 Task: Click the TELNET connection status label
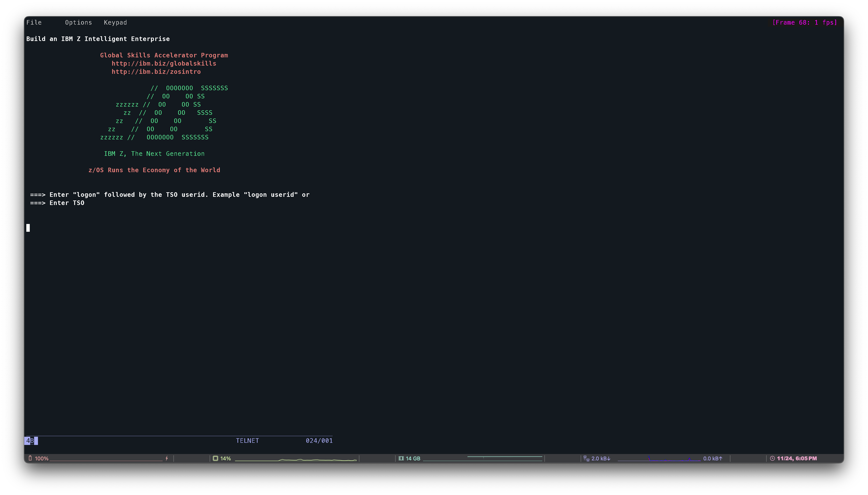tap(247, 441)
